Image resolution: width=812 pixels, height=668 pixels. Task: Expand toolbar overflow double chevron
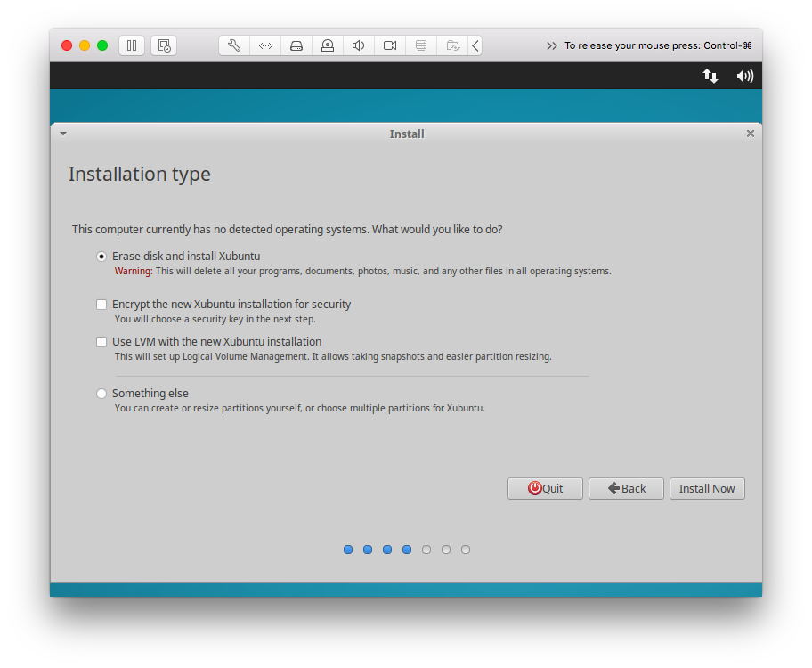pos(552,45)
